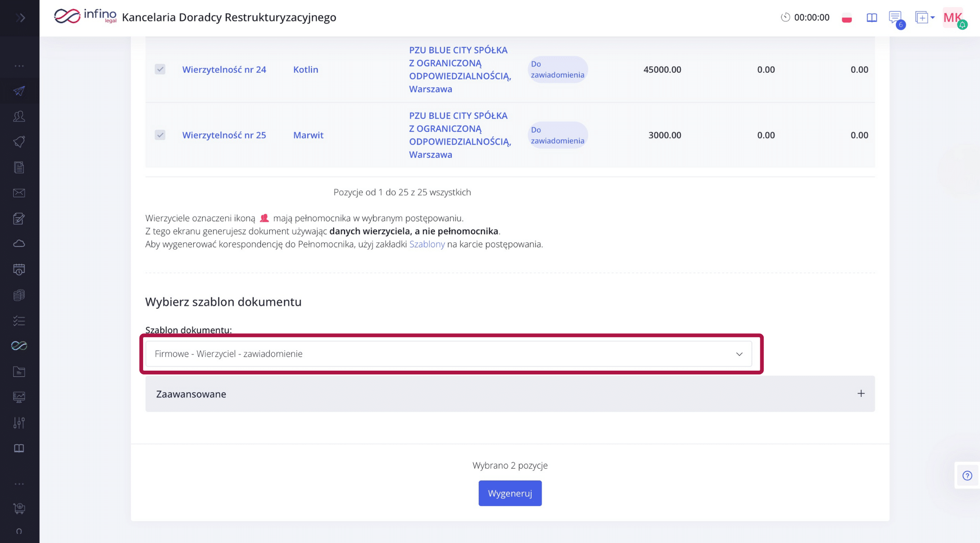Open the cloud icon in sidebar
The width and height of the screenshot is (980, 543).
tap(19, 244)
